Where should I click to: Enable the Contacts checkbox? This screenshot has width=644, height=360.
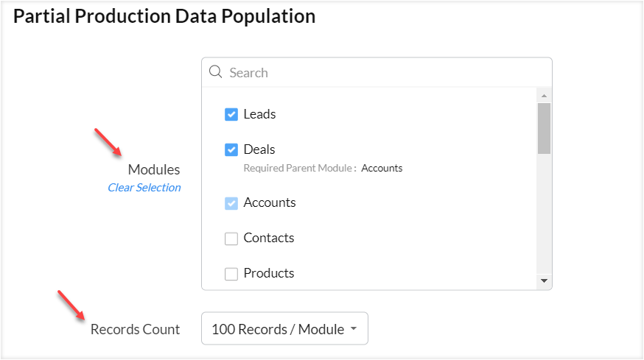coord(231,239)
